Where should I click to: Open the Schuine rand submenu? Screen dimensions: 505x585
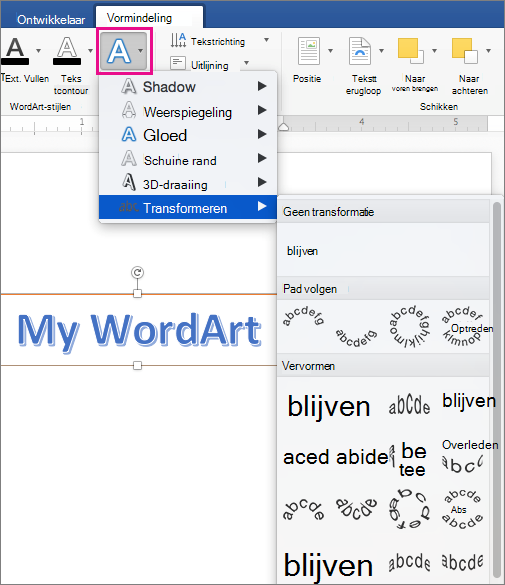click(x=188, y=160)
